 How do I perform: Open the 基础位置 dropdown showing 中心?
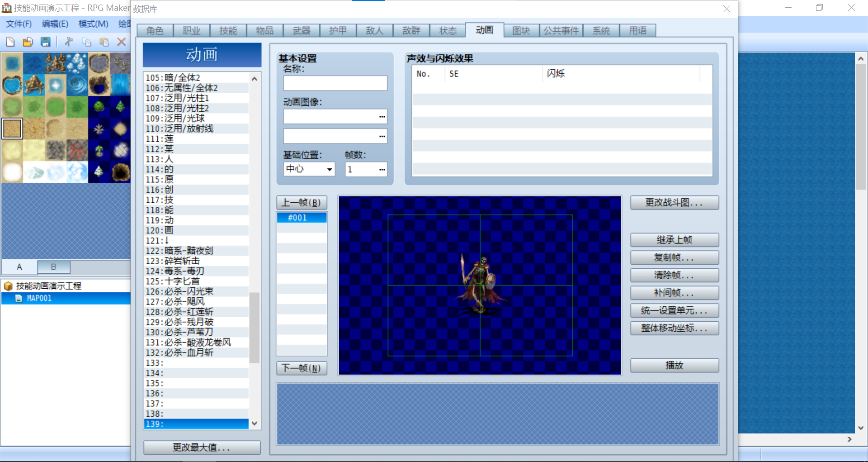(309, 169)
